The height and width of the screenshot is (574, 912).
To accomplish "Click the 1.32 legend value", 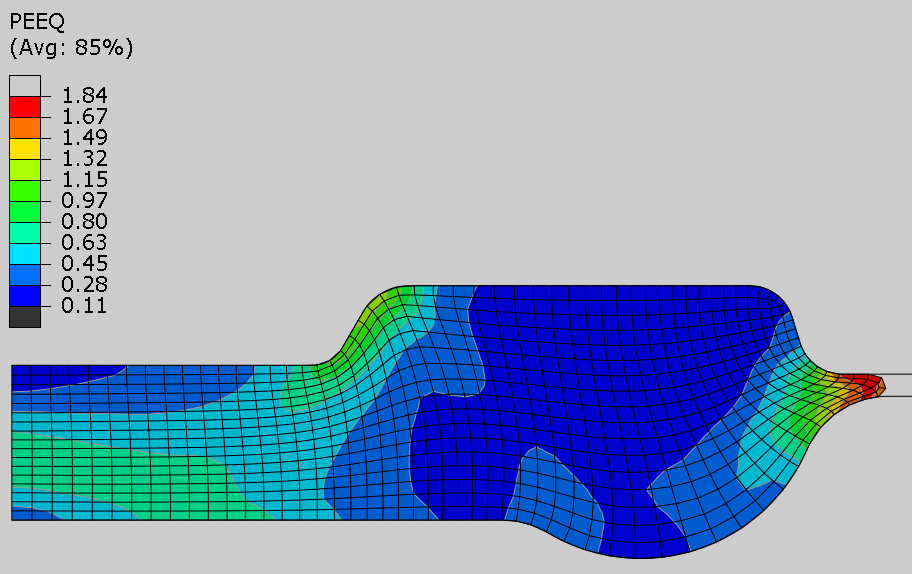I will click(84, 158).
